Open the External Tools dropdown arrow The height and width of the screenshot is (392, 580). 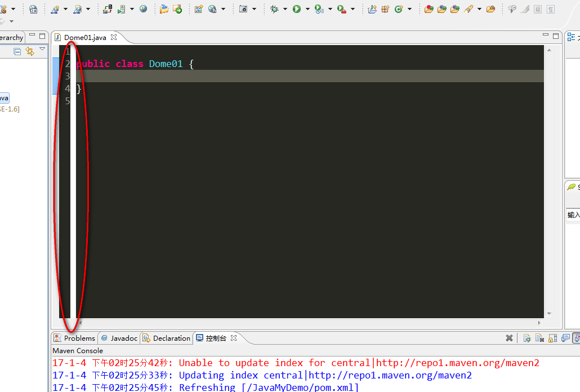coord(353,9)
